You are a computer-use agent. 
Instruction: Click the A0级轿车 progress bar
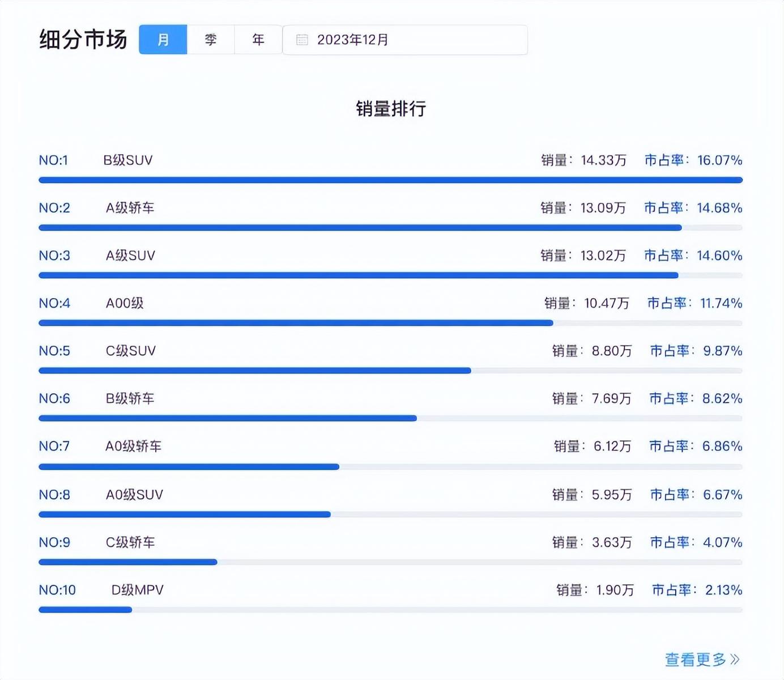(x=390, y=467)
